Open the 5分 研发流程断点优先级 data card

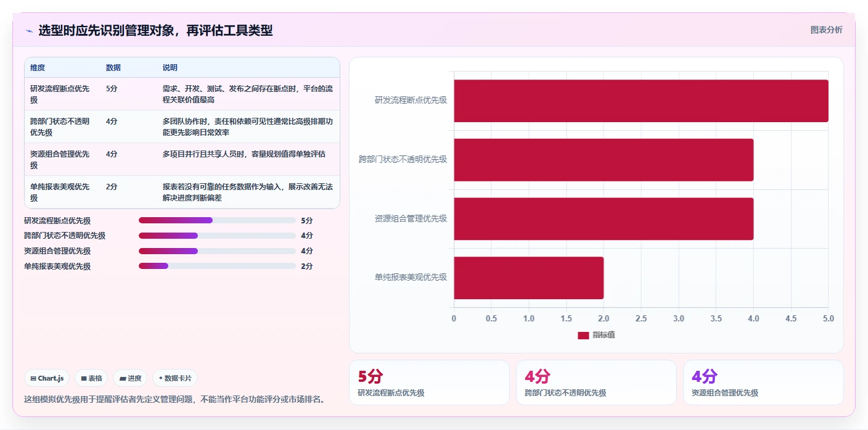[x=429, y=382]
